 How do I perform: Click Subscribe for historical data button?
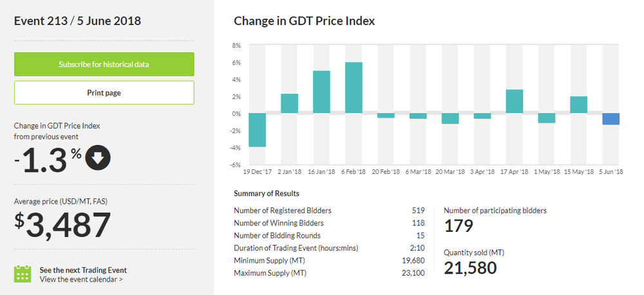point(104,64)
